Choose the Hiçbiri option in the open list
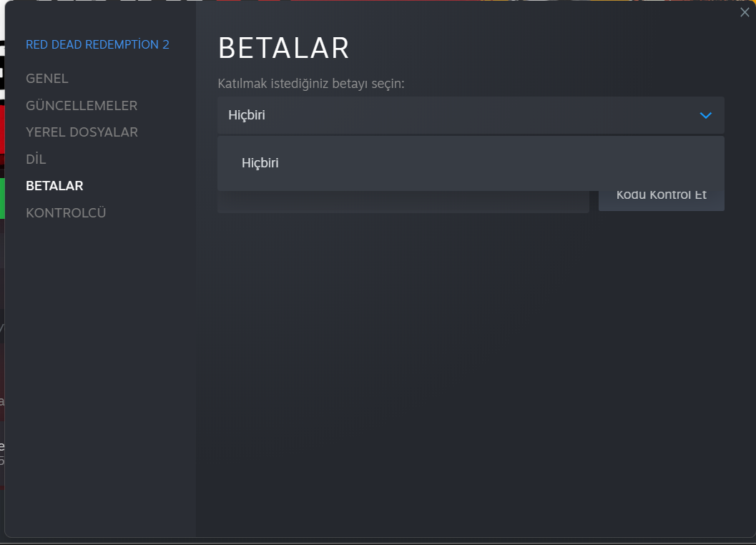756x545 pixels. click(260, 163)
